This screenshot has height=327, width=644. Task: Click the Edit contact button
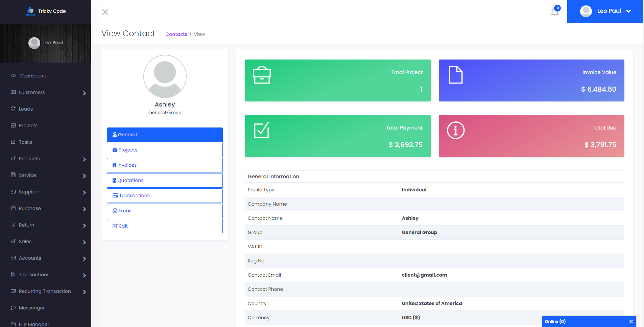[x=165, y=226]
